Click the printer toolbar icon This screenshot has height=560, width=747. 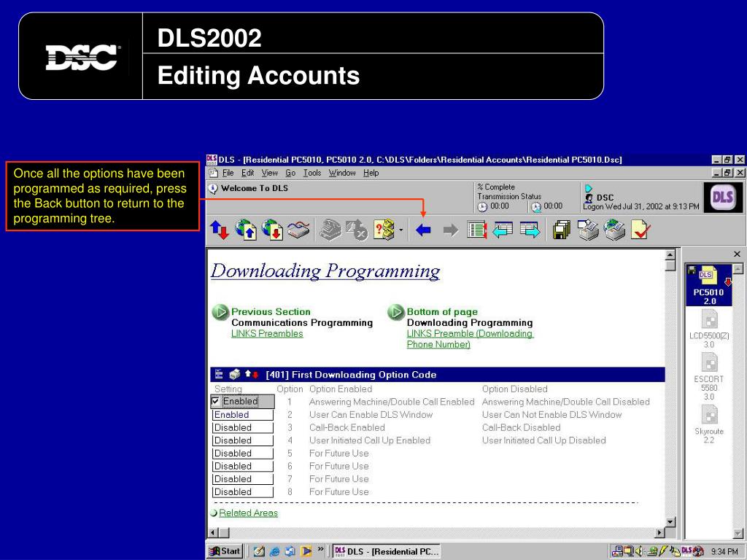pyautogui.click(x=589, y=230)
